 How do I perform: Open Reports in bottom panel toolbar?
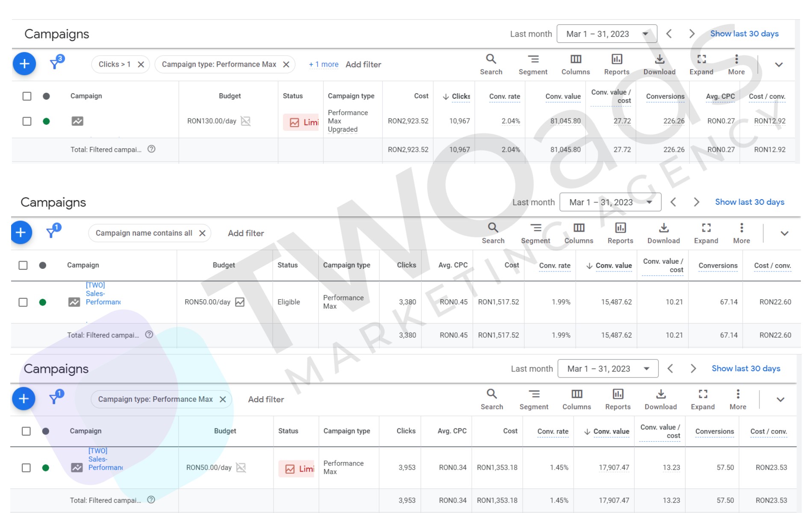coord(618,400)
